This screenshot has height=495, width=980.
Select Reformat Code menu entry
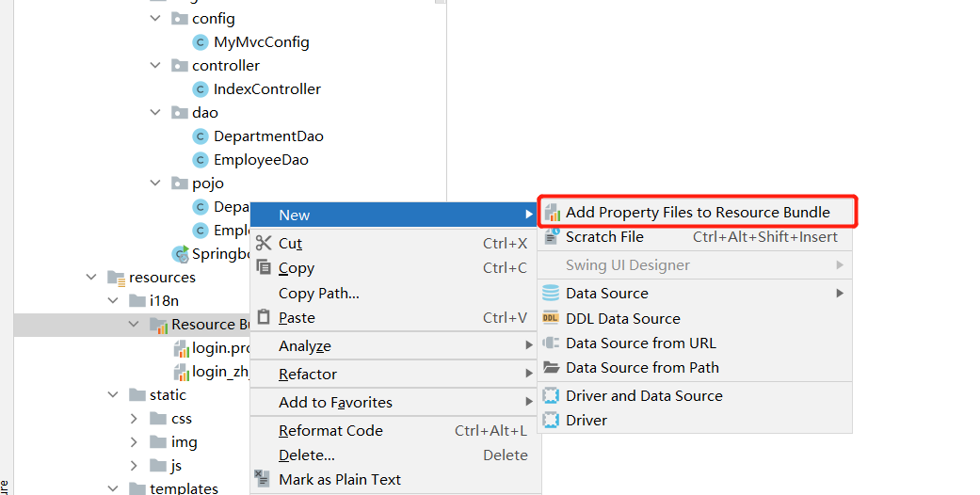coord(330,431)
